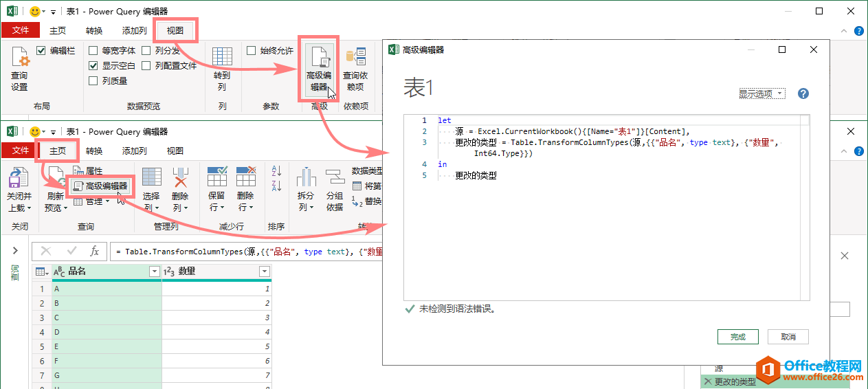Click the smiley feedback icon in the 视图-ribbon window
Viewport: 868px width, 389px height.
tap(34, 11)
